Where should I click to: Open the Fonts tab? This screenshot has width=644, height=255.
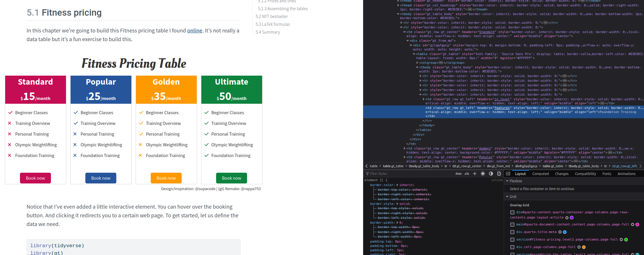tap(607, 174)
